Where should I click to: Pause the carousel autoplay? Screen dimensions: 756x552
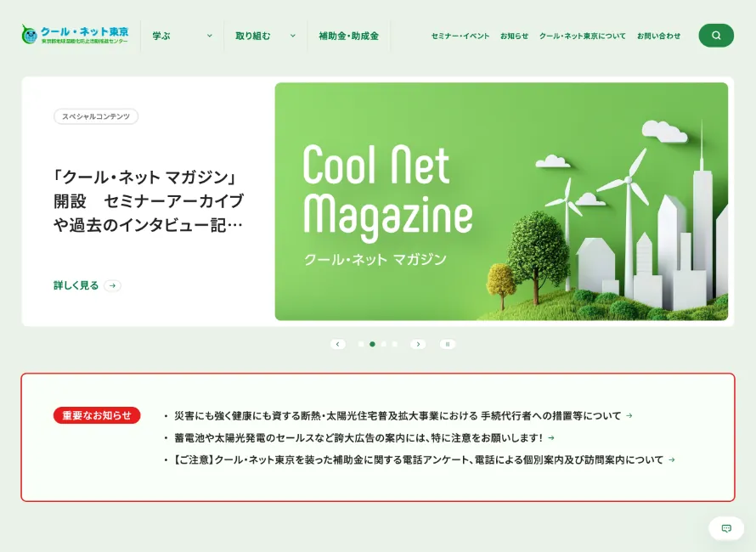tap(448, 344)
